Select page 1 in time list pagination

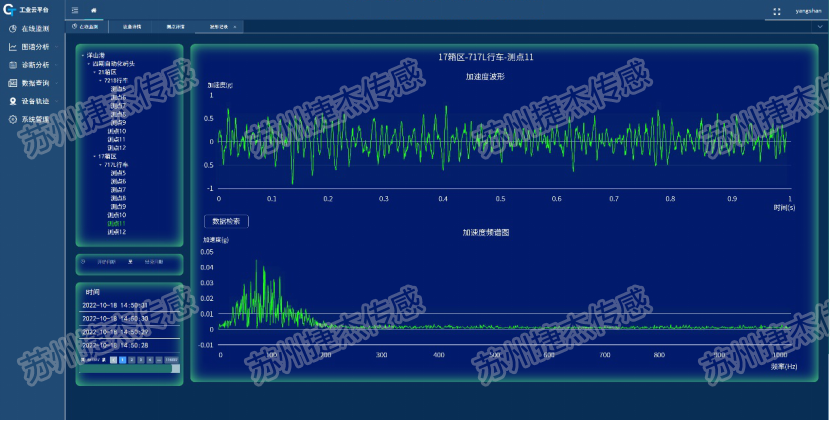click(x=122, y=360)
